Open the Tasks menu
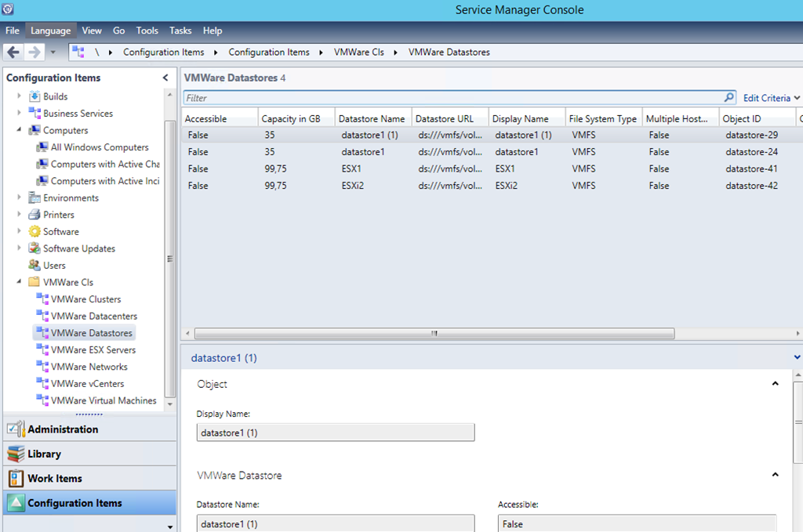803x532 pixels. click(x=180, y=31)
